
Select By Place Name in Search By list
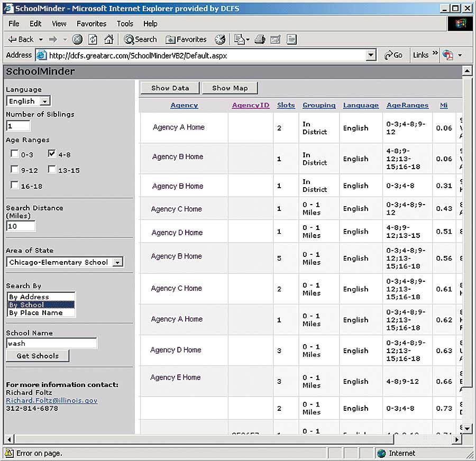point(41,312)
